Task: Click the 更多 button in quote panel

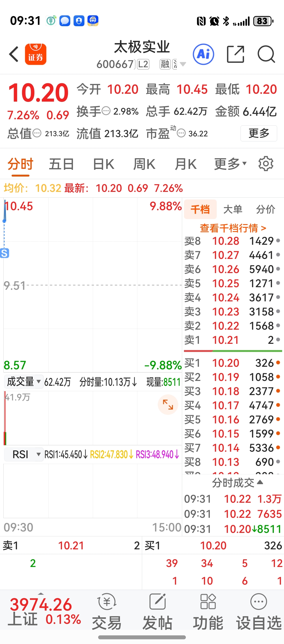Action: [259, 133]
